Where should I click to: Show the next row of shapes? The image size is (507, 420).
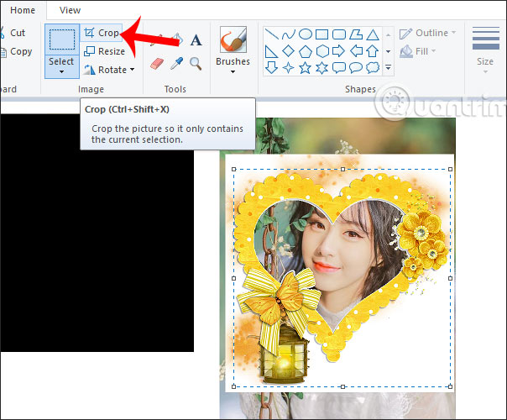click(x=389, y=51)
